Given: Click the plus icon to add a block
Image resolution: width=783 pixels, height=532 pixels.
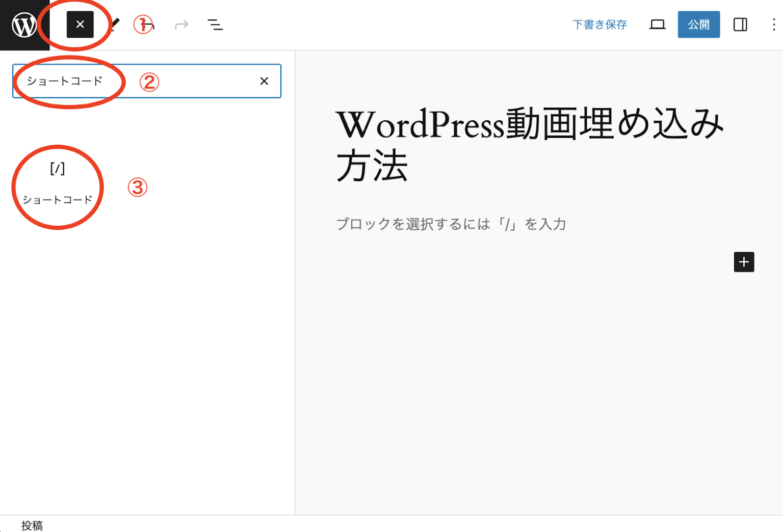Looking at the screenshot, I should coord(744,262).
